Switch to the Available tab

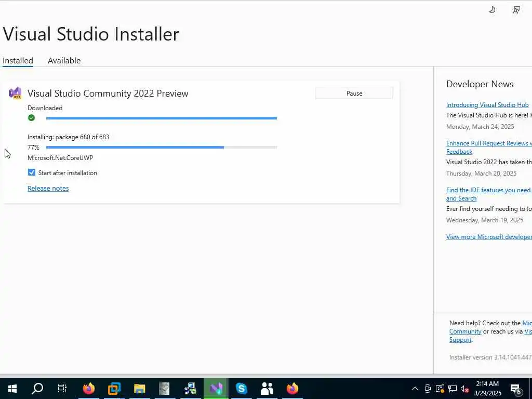[64, 60]
